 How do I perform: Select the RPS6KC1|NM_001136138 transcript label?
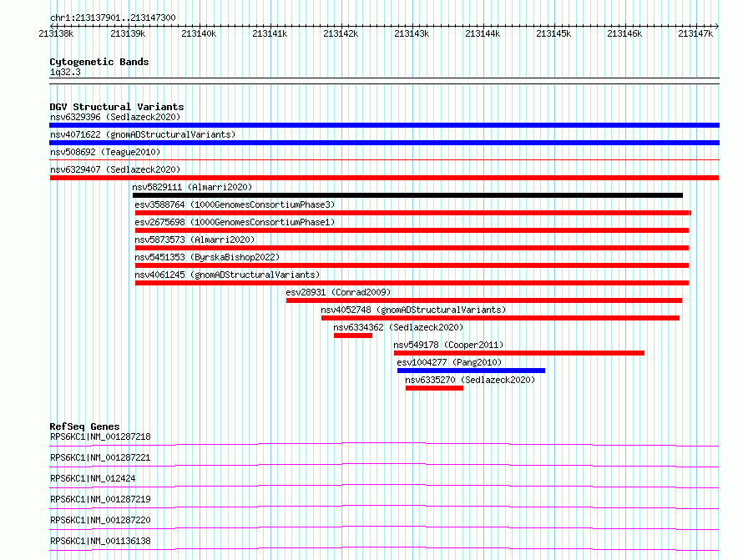100,541
